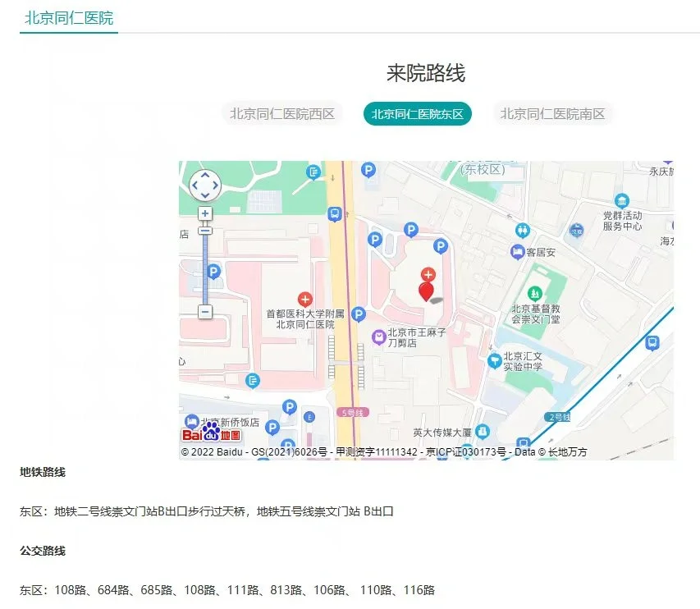This screenshot has height=609, width=700.
Task: Pan map down with compass arrow
Action: tap(205, 195)
